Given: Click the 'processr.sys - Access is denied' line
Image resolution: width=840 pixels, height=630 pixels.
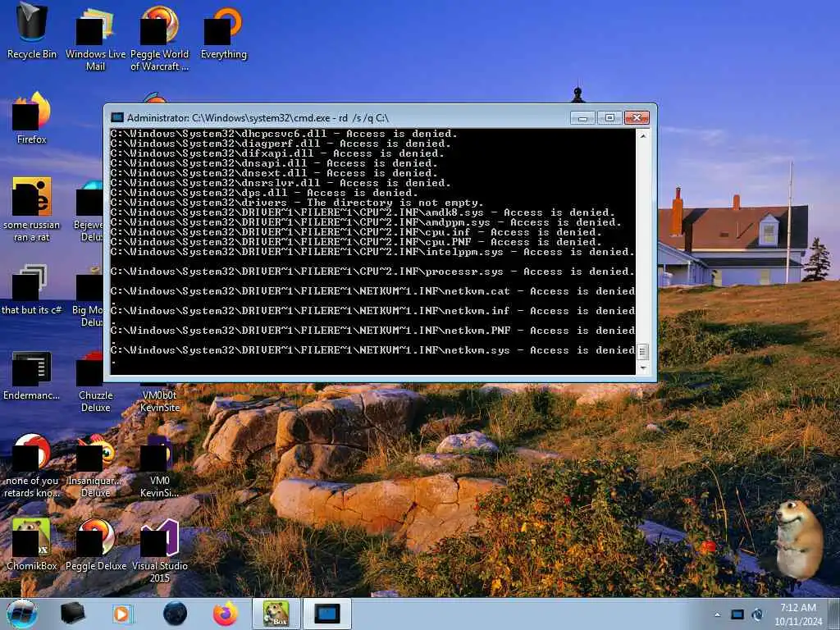Looking at the screenshot, I should coord(372,272).
